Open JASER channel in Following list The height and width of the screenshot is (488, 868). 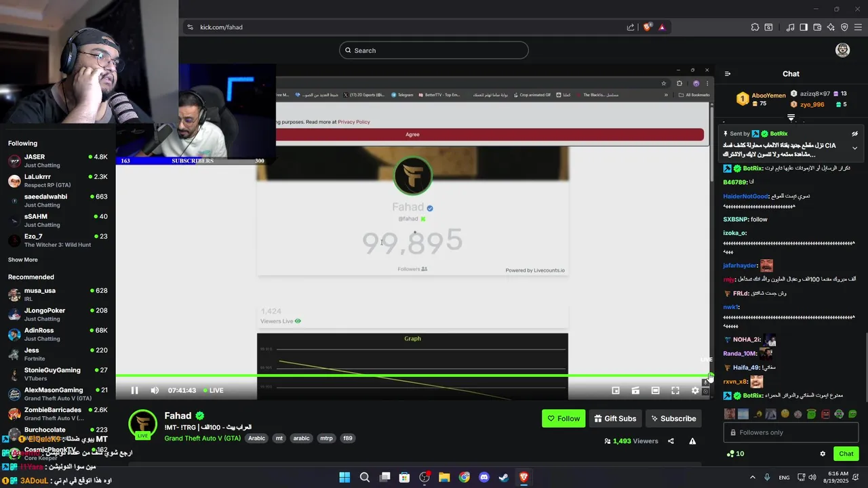[58, 161]
